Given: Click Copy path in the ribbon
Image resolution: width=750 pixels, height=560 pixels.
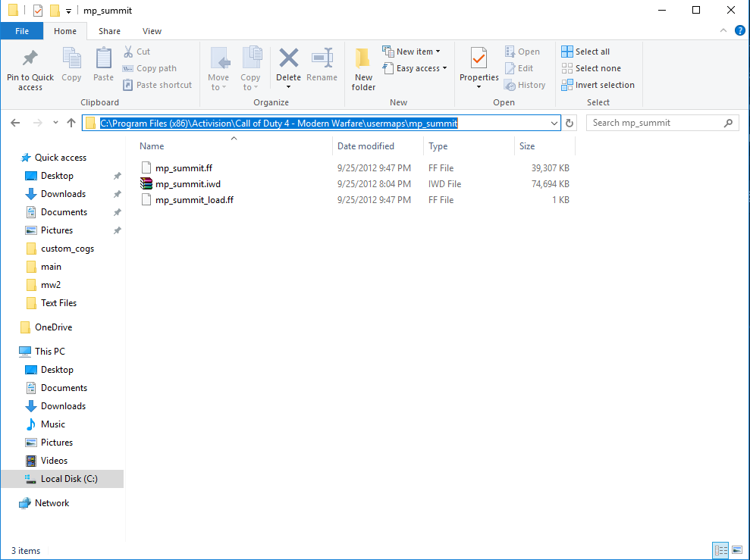Looking at the screenshot, I should pos(149,68).
